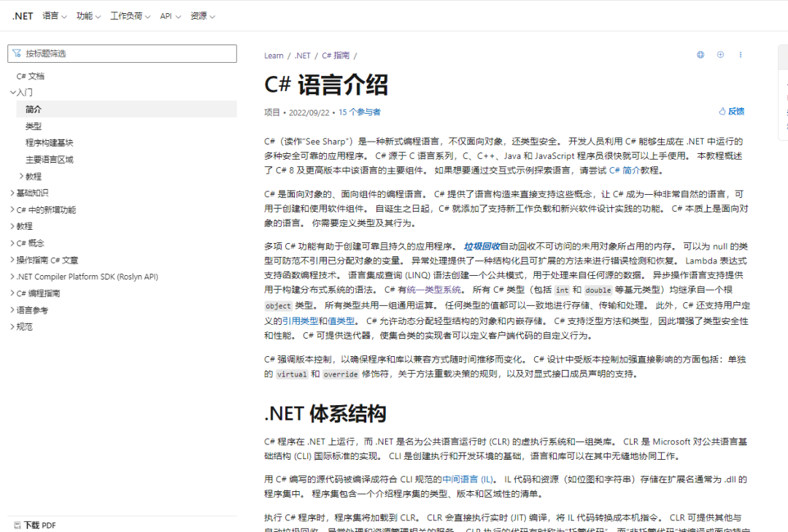Click the 反馈 feedback icon
Viewport: 788px width, 532px height.
click(x=721, y=110)
